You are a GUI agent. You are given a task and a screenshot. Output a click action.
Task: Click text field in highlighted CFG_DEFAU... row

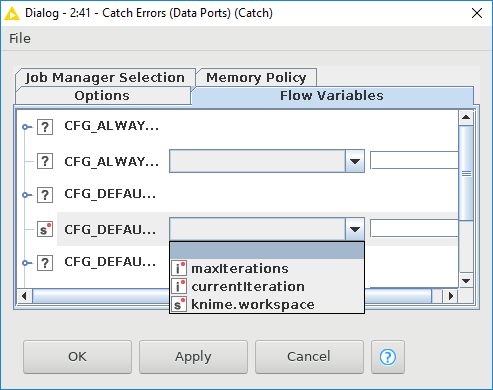[x=414, y=228]
